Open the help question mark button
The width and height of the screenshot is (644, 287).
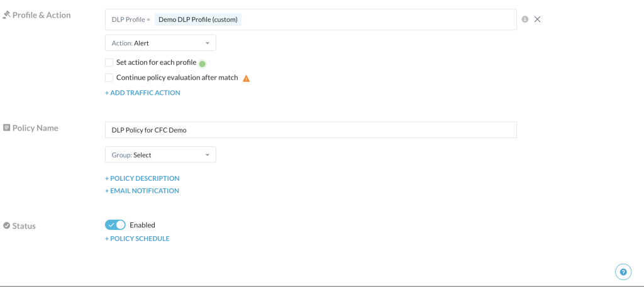coord(623,271)
